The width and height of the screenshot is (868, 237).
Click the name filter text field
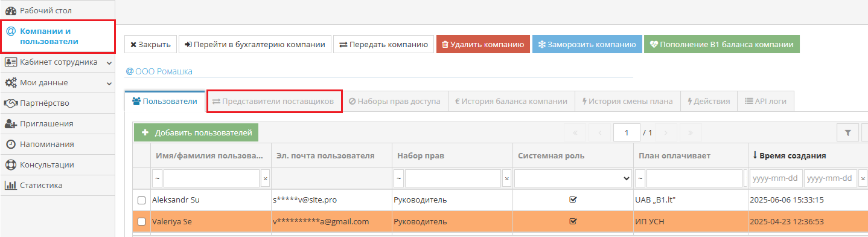pos(211,178)
